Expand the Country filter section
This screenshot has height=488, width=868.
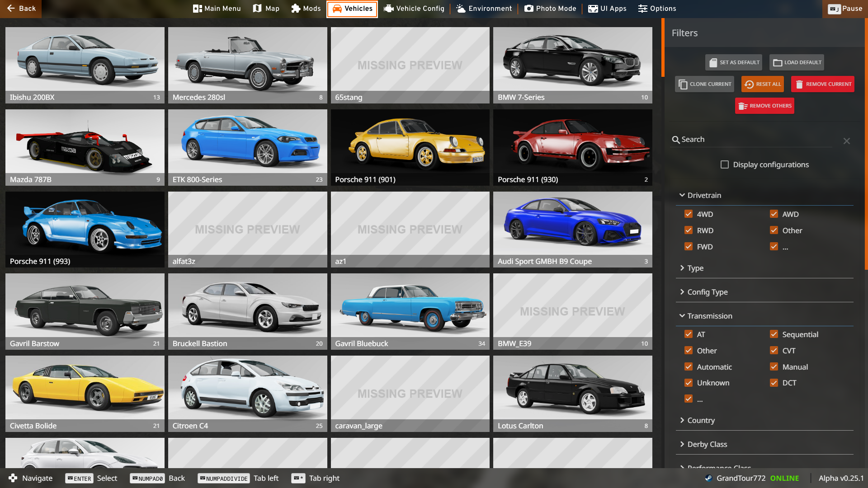764,420
